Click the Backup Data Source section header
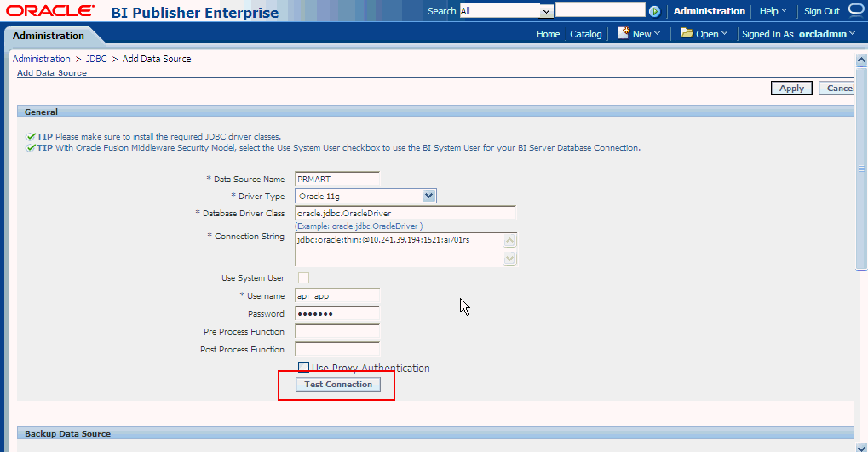Image resolution: width=868 pixels, height=452 pixels. (435, 433)
